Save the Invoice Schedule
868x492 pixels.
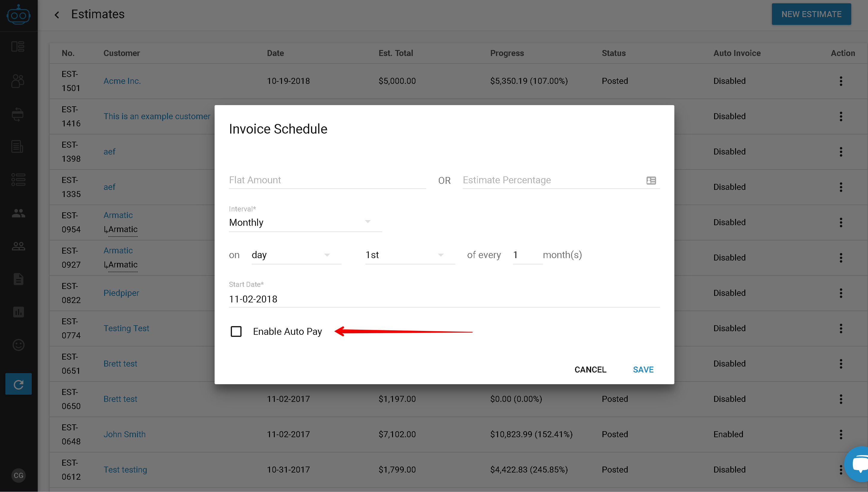(x=643, y=370)
